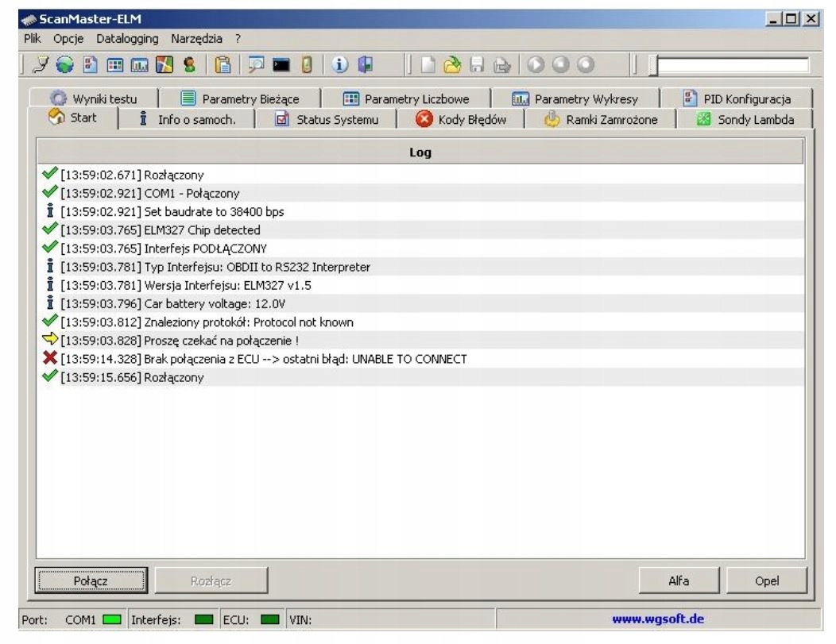Click the Log column header

pyautogui.click(x=420, y=152)
